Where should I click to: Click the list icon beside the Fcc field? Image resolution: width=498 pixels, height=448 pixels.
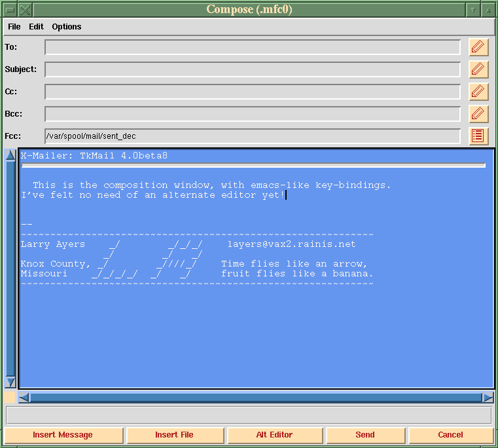coord(478,136)
